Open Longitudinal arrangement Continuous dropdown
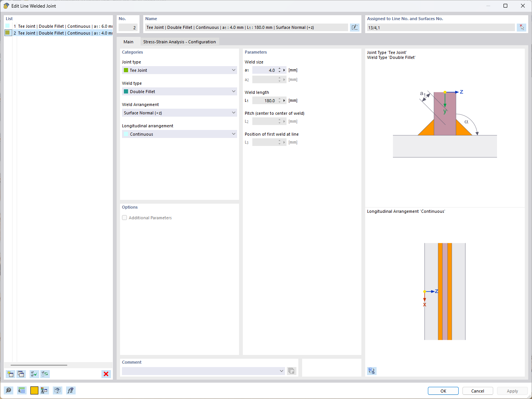The height and width of the screenshot is (399, 532). pos(179,134)
